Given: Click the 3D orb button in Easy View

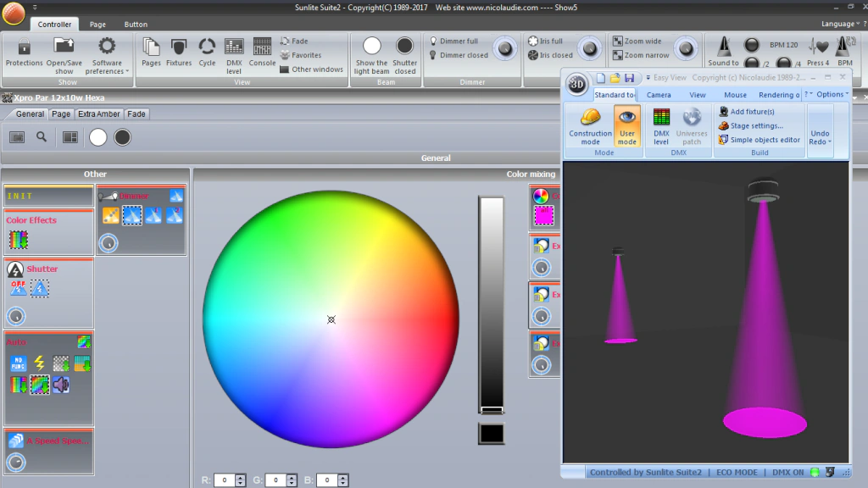Looking at the screenshot, I should pos(576,84).
